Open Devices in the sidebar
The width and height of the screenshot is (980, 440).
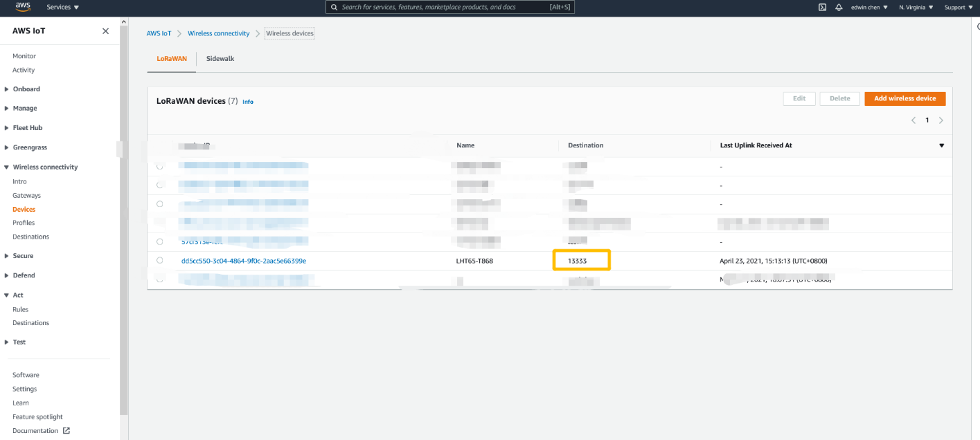[24, 210]
